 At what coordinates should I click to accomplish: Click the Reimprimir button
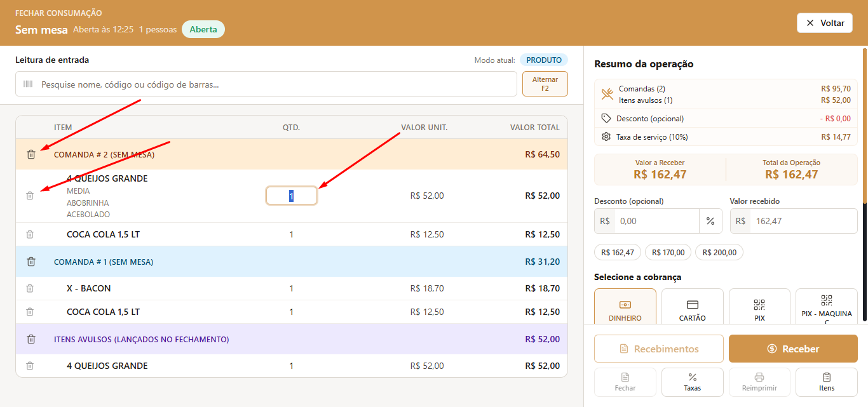(759, 382)
